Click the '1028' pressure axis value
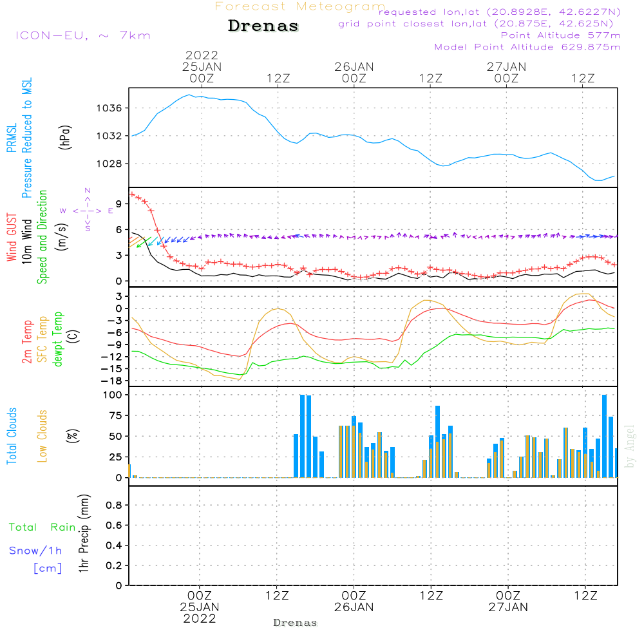Viewport: 644px width, 644px height. [x=109, y=164]
